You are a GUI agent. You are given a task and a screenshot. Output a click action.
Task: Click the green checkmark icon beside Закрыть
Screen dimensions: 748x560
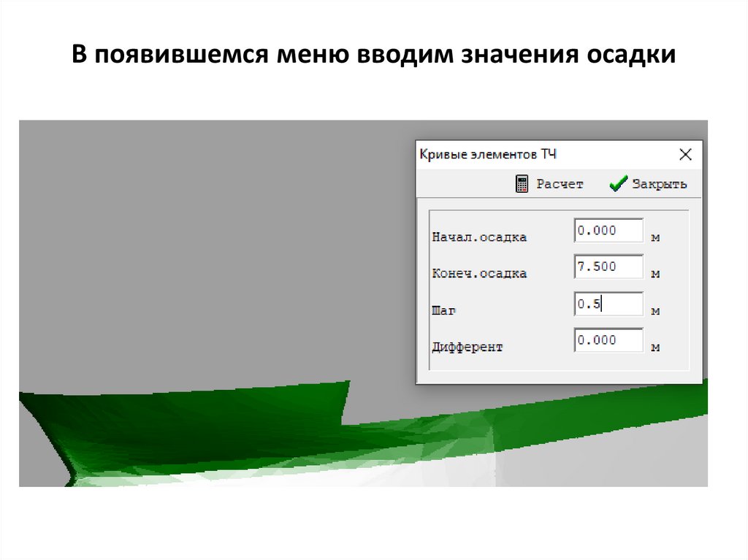point(618,183)
